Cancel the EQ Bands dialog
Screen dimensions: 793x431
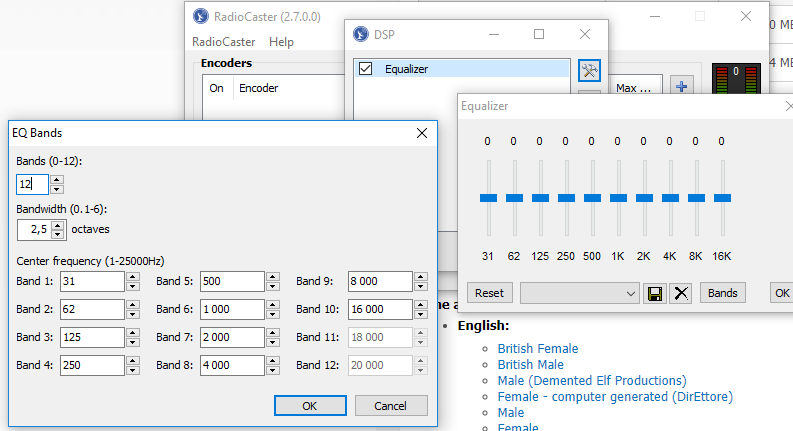pos(391,406)
